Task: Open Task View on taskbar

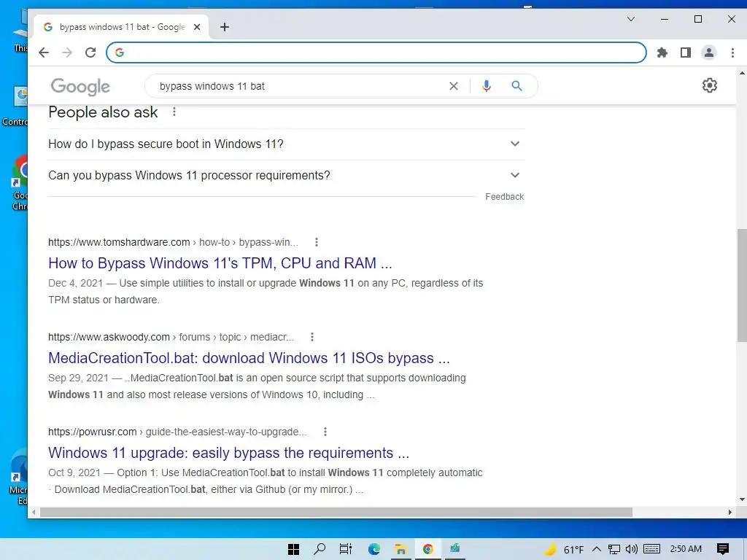Action: tap(345, 549)
